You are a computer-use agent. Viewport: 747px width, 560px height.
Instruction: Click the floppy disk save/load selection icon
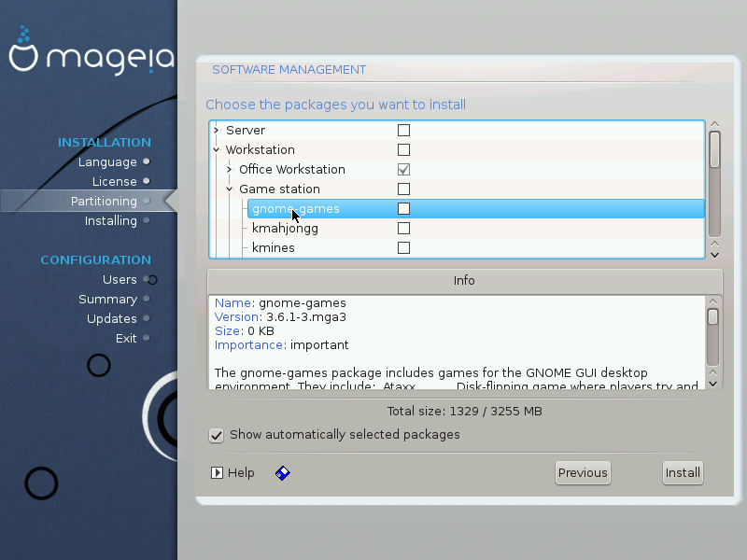(x=283, y=473)
